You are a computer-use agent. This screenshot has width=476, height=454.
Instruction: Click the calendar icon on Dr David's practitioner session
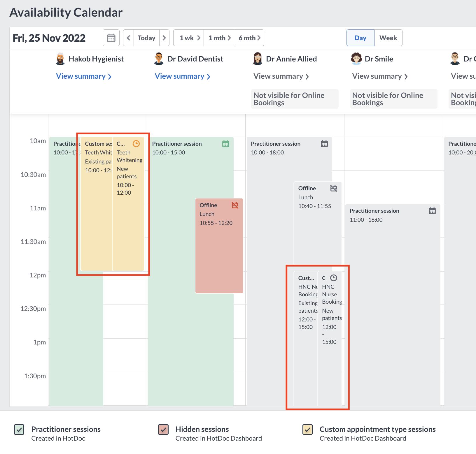225,144
